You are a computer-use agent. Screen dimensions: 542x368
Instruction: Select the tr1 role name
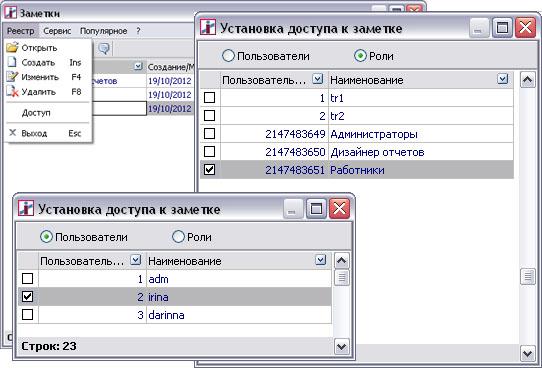(x=337, y=98)
